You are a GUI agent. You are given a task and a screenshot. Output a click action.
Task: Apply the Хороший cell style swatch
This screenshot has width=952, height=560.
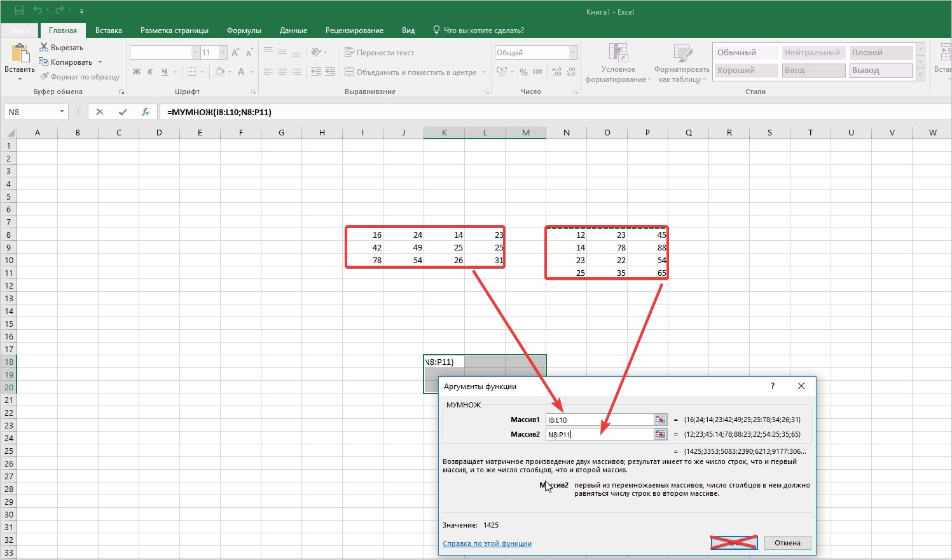tap(745, 71)
